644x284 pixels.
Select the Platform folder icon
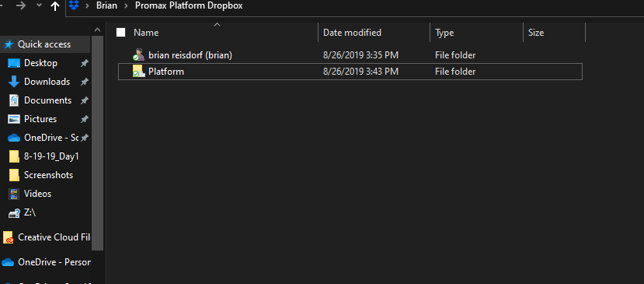139,72
